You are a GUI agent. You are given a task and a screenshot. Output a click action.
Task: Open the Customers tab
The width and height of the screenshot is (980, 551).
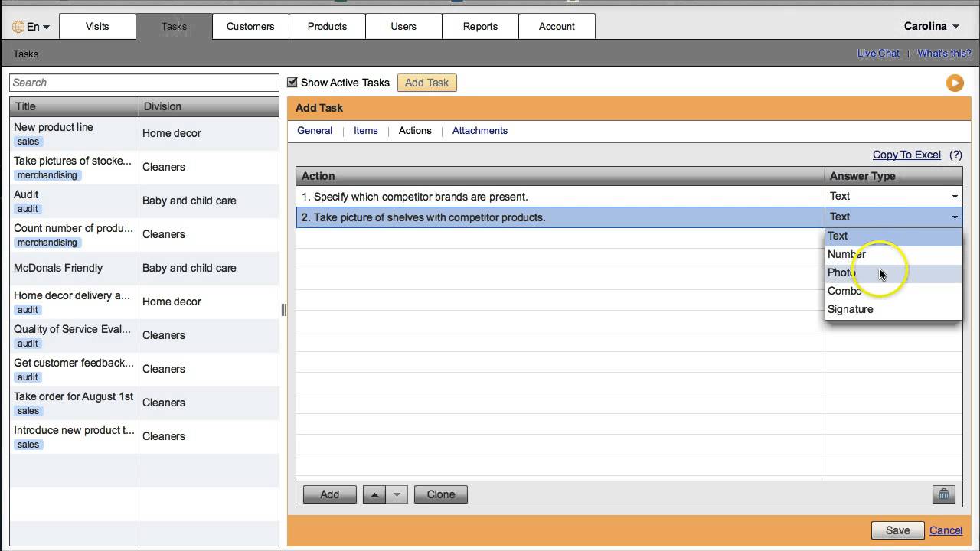[250, 26]
